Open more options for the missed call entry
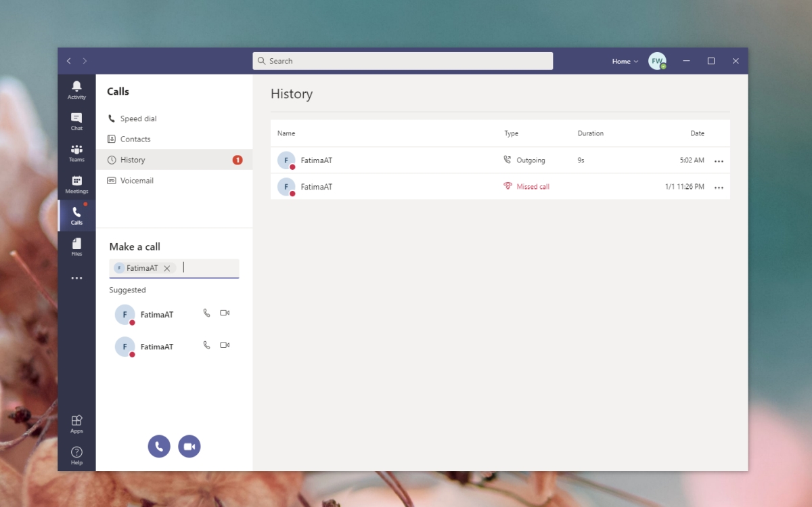Viewport: 812px width, 507px height. [719, 187]
